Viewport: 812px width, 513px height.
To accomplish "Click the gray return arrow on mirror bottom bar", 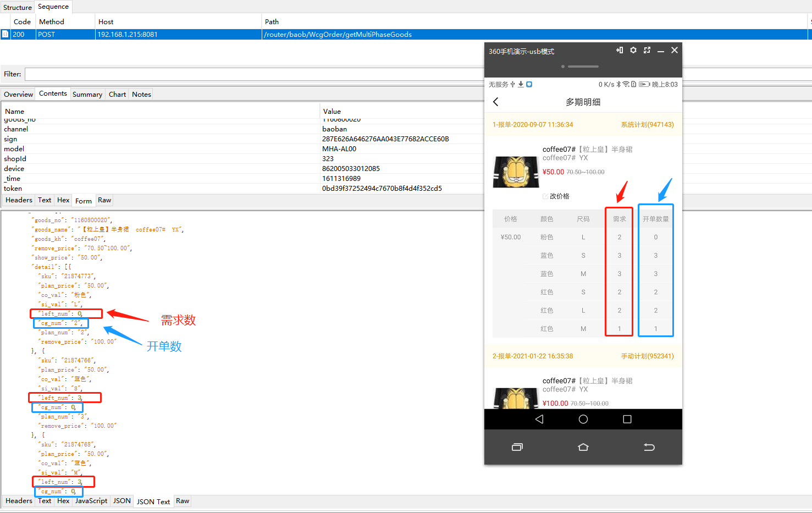I will tap(649, 447).
